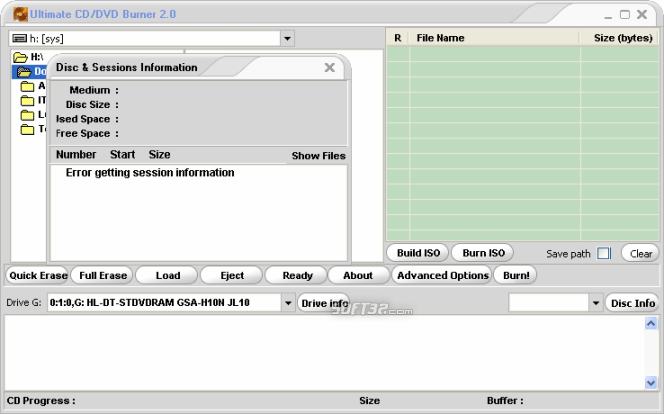This screenshot has width=664, height=414.
Task: Click the Build ISO button
Action: (418, 253)
